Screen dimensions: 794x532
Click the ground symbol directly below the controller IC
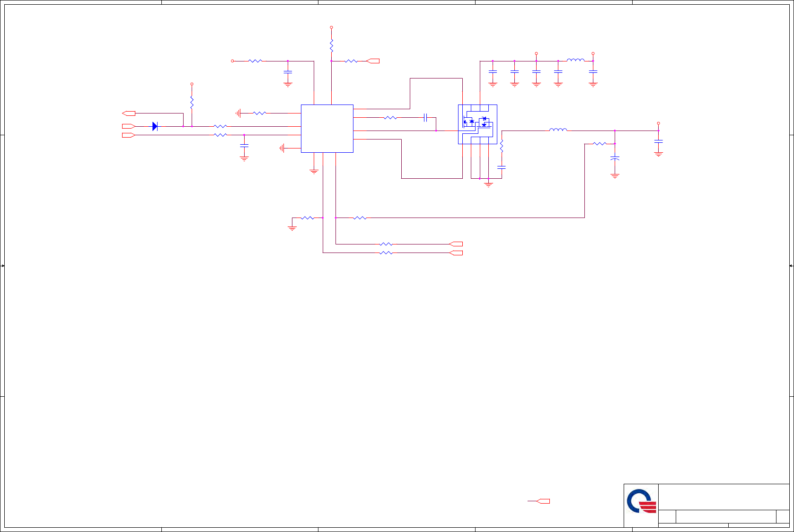pyautogui.click(x=314, y=172)
